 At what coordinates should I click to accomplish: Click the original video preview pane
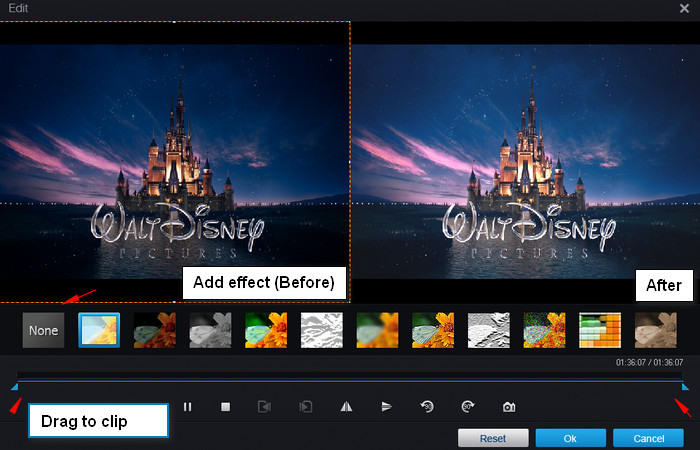[175, 162]
